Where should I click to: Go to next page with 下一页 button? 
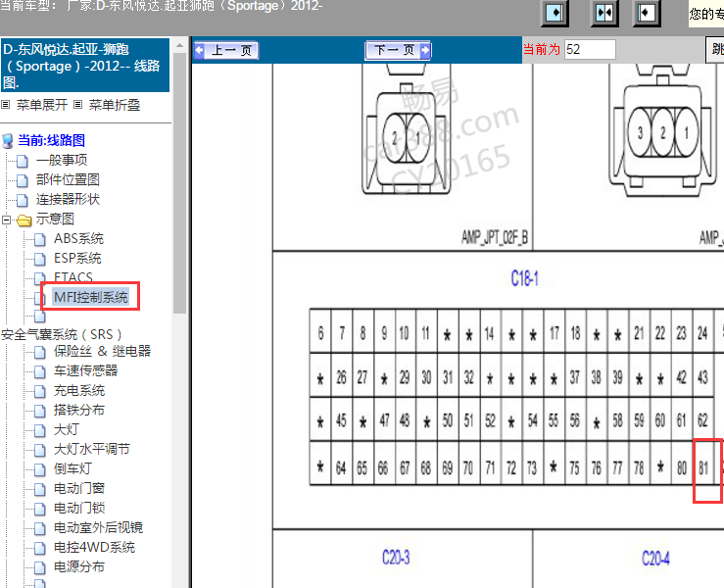point(398,50)
